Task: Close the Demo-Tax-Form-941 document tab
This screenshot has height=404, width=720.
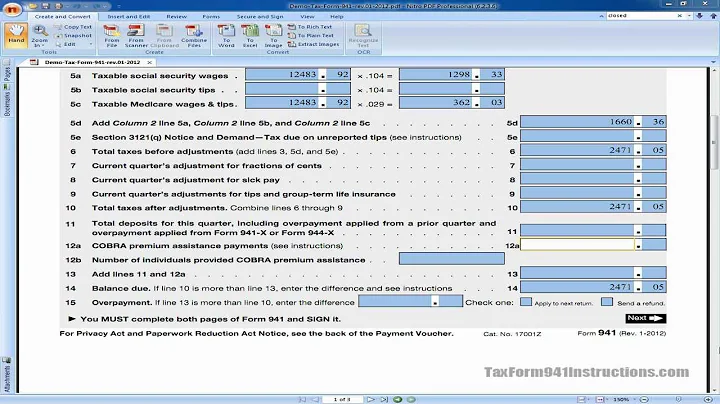Action: pyautogui.click(x=149, y=62)
